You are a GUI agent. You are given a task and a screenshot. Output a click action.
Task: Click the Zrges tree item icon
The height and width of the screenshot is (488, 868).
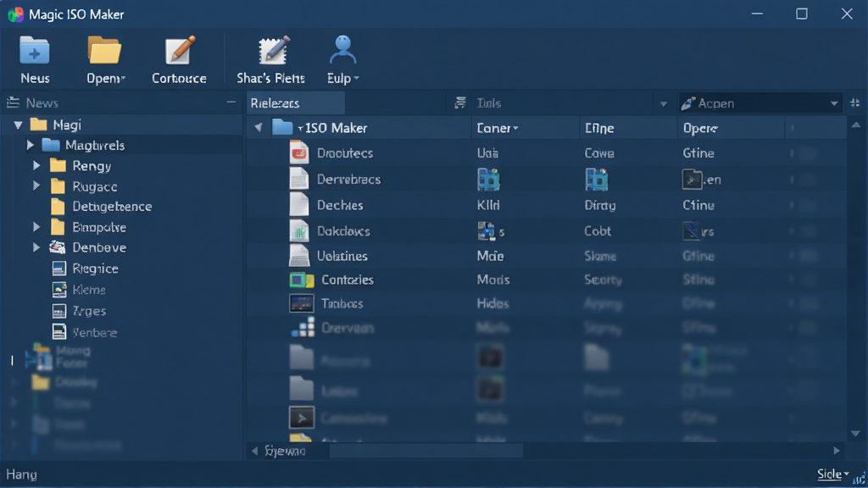click(59, 310)
